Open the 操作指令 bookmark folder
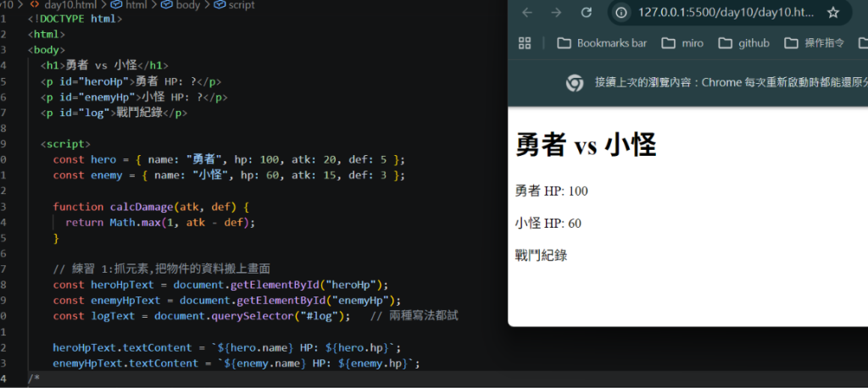The height and width of the screenshot is (388, 868). point(815,43)
